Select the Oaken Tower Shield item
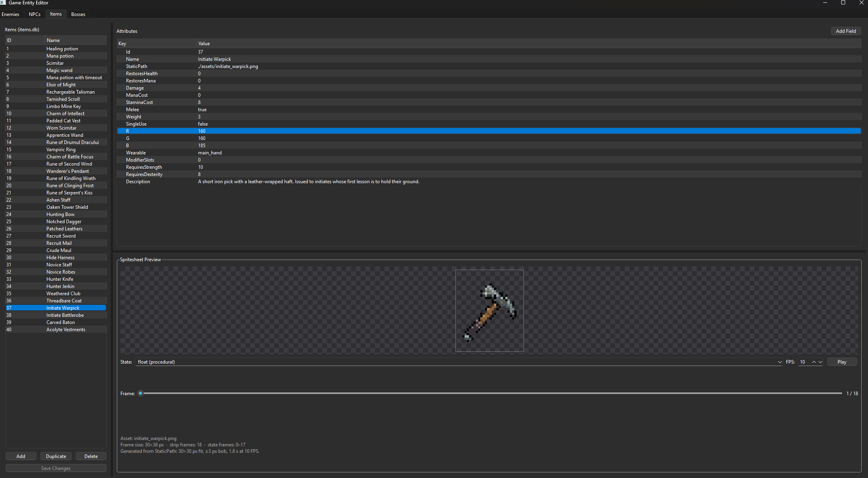 coord(56,207)
